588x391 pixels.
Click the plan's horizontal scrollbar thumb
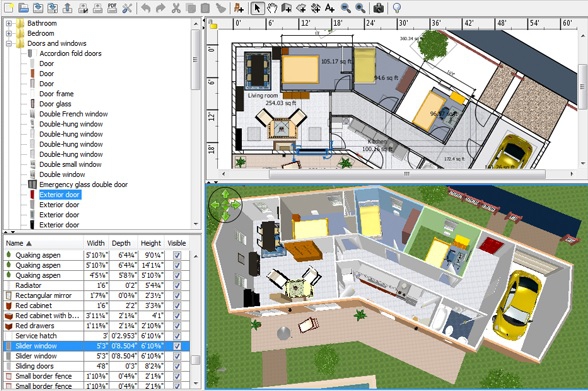407,174
